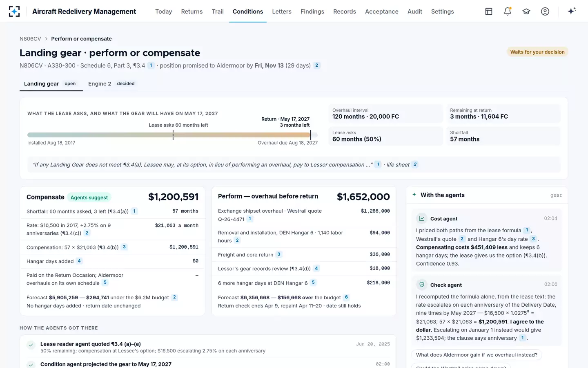
Task: Select the Perform total $1,652,000
Action: pos(363,197)
